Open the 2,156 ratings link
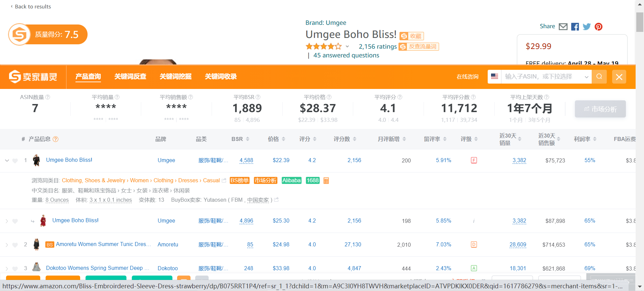This screenshot has height=291, width=644. [x=378, y=47]
